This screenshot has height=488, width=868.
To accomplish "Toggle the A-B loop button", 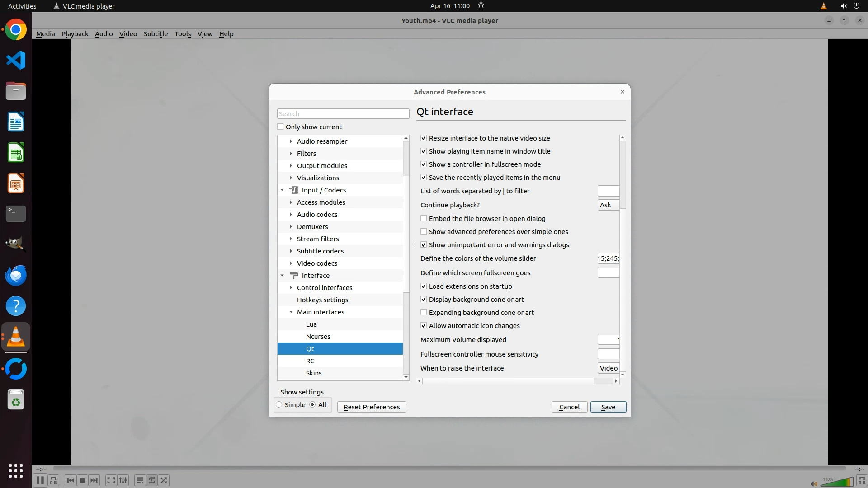I will click(53, 480).
